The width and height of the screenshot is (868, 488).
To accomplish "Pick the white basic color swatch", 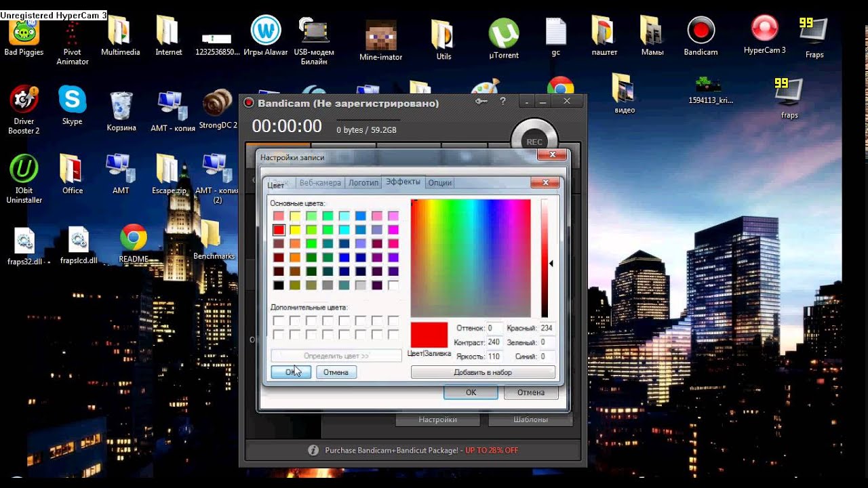I will point(393,285).
